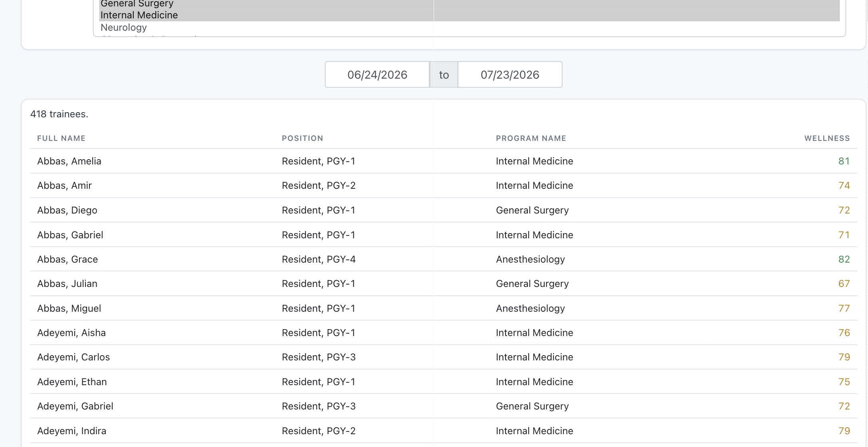Open the start date field 06/24/2026
Image resolution: width=868 pixels, height=447 pixels.
377,75
